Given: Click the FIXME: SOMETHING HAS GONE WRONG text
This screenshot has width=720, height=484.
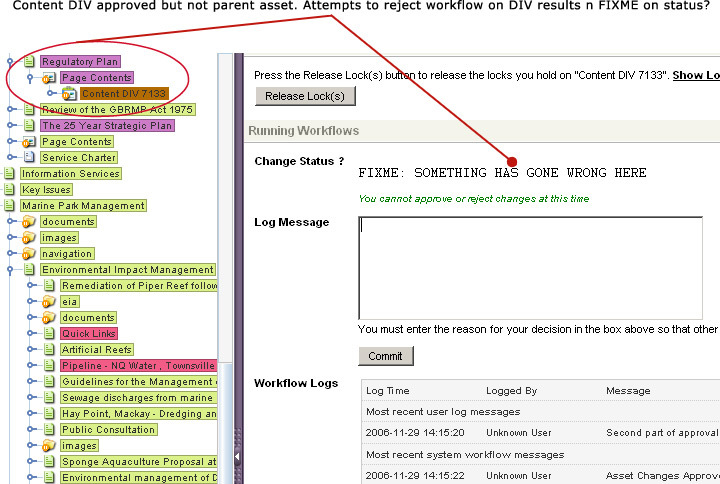Looking at the screenshot, I should coord(502,173).
